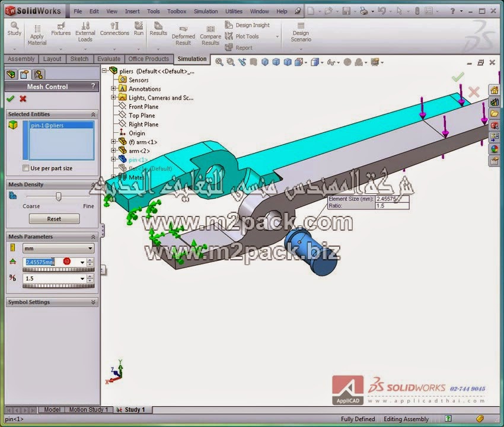504x427 pixels.
Task: Select Top Plane in the tree
Action: pyautogui.click(x=142, y=116)
